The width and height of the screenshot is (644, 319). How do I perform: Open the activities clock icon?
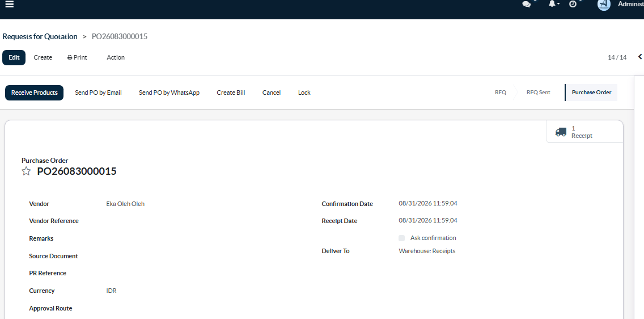(x=573, y=4)
